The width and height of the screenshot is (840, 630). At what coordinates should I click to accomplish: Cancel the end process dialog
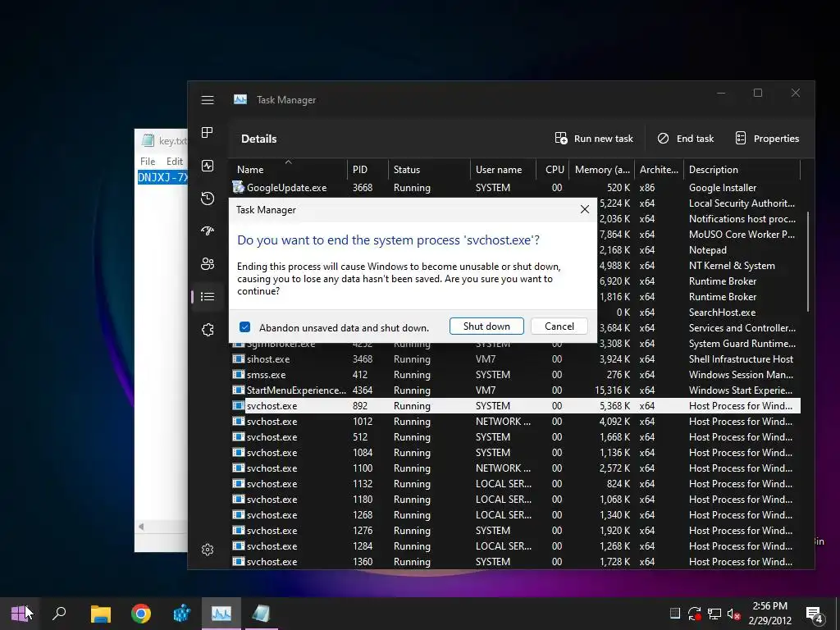559,326
